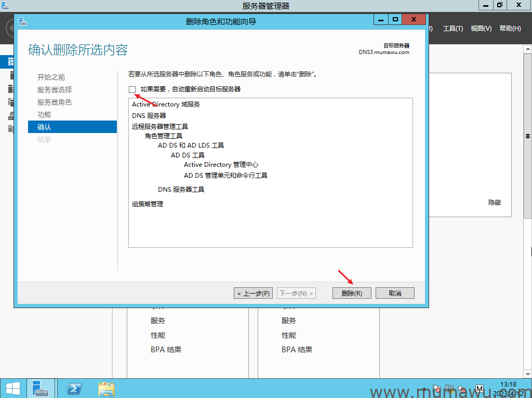Click the M input method indicator
The image size is (532, 398).
coord(478,388)
